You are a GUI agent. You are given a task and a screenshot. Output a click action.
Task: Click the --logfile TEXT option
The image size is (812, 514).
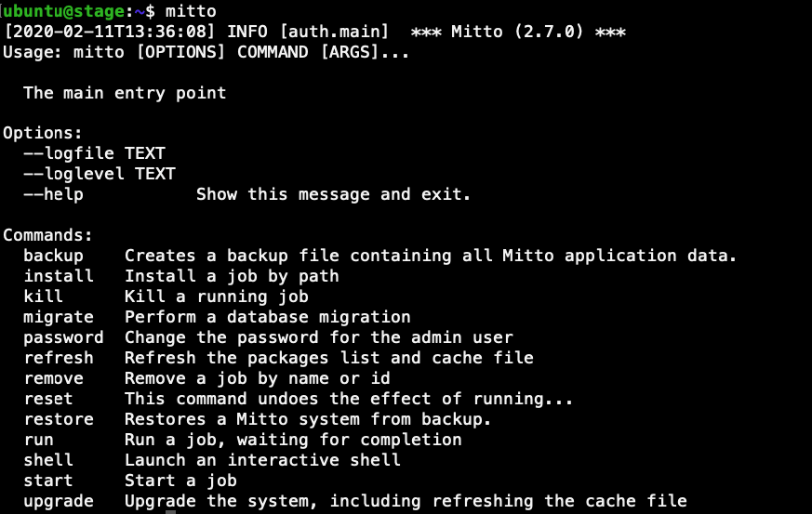click(x=94, y=153)
